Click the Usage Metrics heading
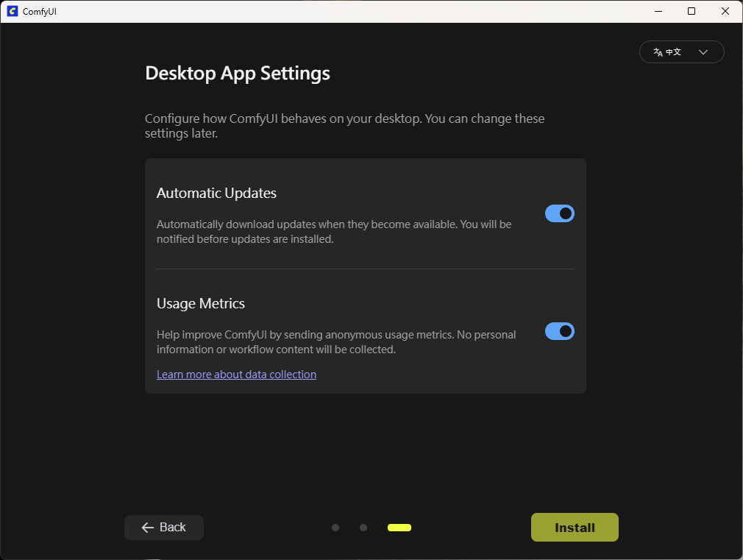This screenshot has width=743, height=560. click(x=201, y=304)
